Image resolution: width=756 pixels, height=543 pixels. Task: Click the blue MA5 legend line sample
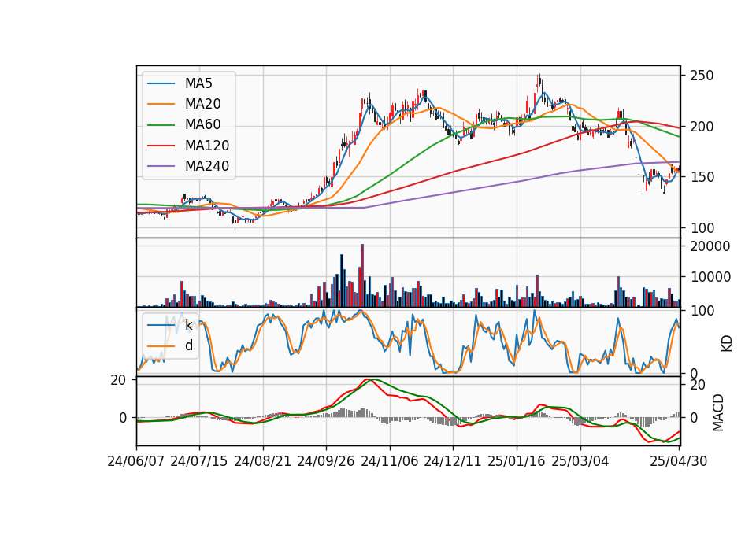161,83
